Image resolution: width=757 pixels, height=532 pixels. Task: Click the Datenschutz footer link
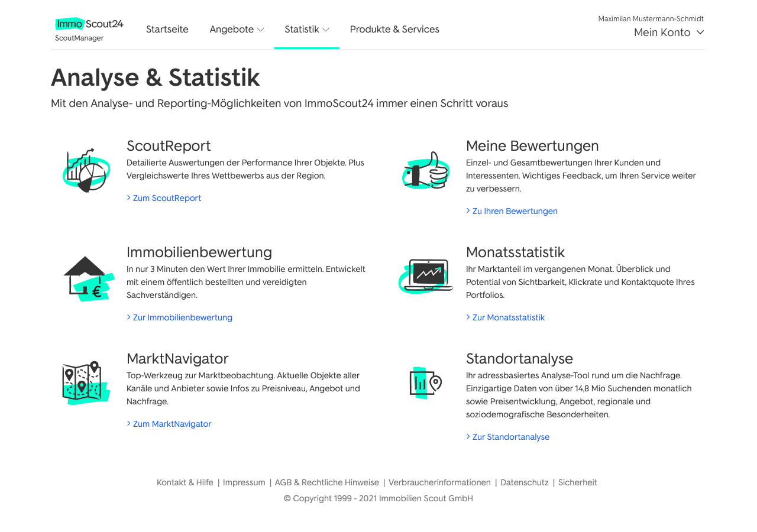point(524,482)
